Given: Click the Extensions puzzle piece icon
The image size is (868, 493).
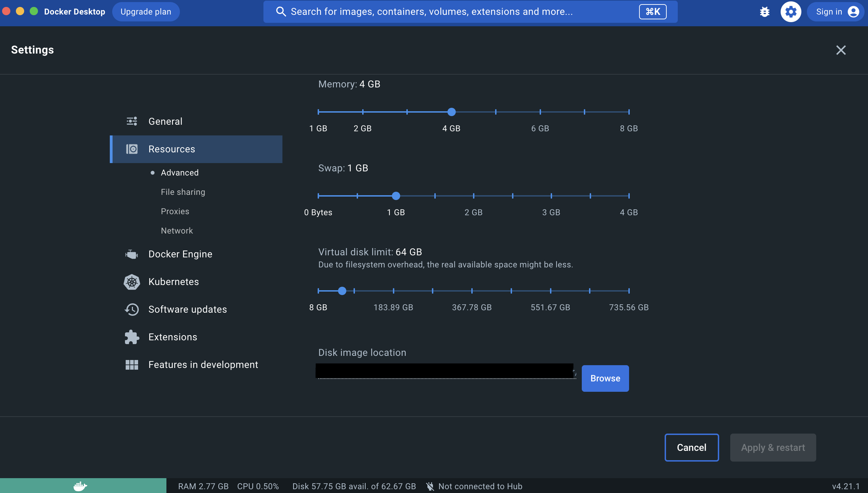Looking at the screenshot, I should pos(132,337).
